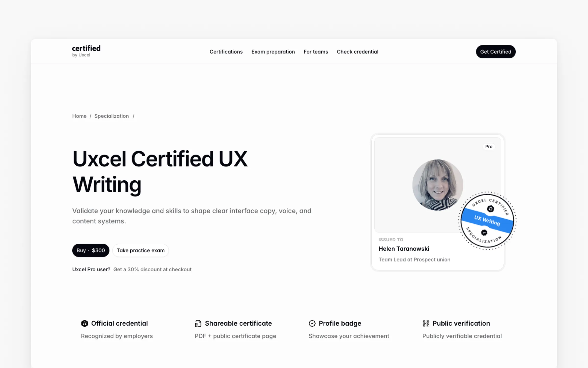This screenshot has height=368, width=588.
Task: Open Specialization breadcrumb link
Action: tap(111, 116)
